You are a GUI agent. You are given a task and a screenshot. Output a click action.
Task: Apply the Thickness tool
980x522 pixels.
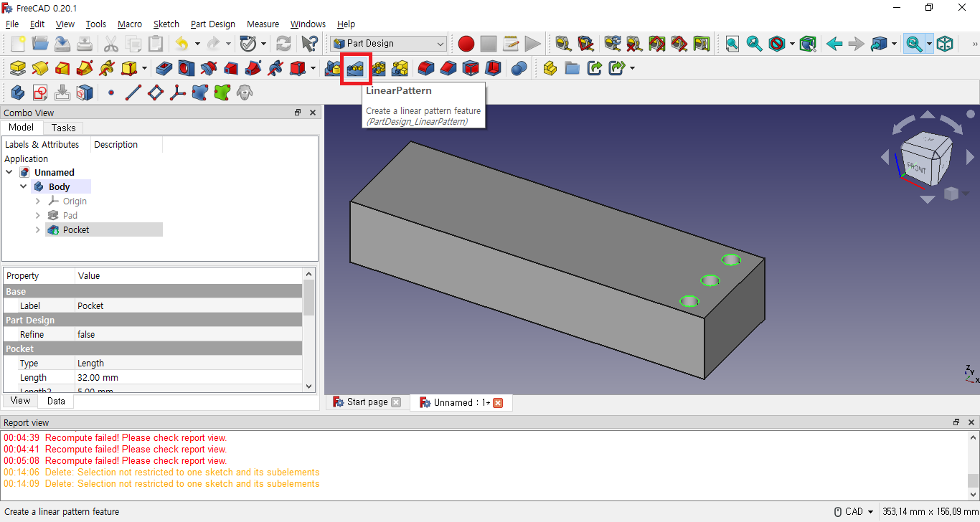tap(493, 69)
